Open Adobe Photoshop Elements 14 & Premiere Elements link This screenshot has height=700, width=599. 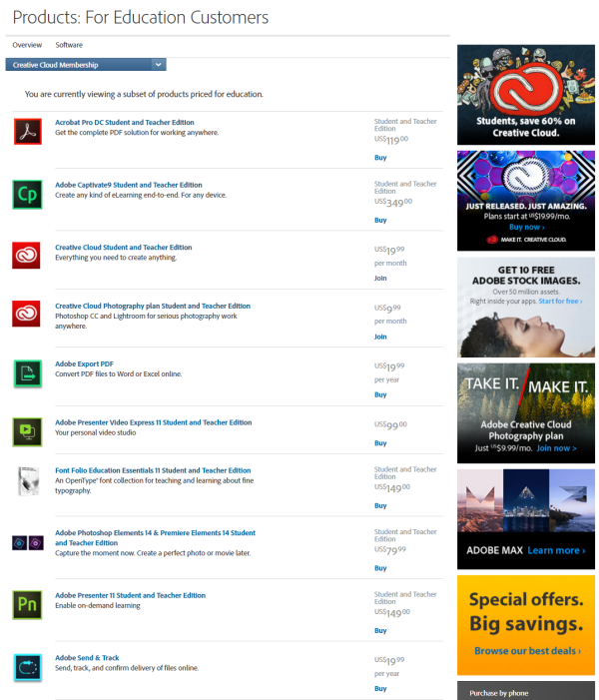(x=155, y=537)
